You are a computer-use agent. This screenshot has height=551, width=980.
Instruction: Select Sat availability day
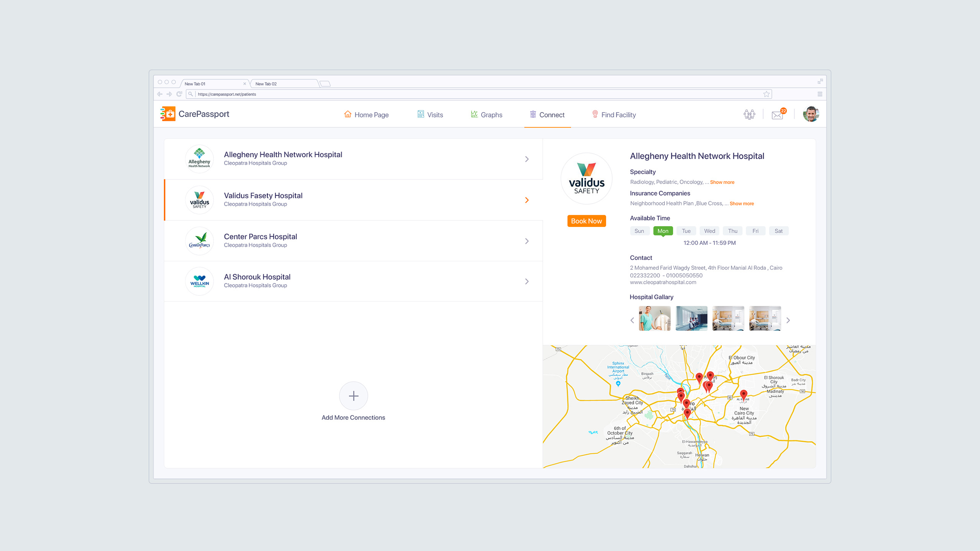779,231
